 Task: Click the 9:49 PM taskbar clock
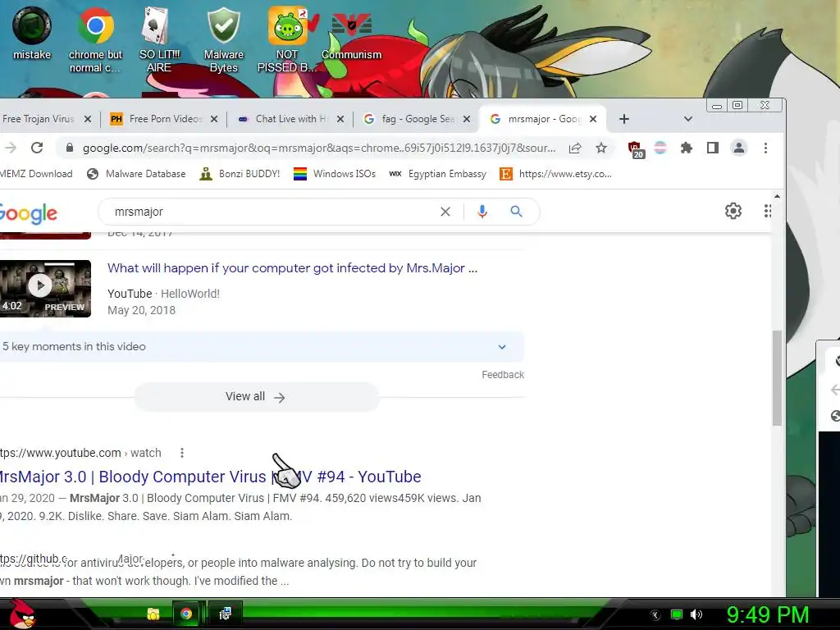767,614
